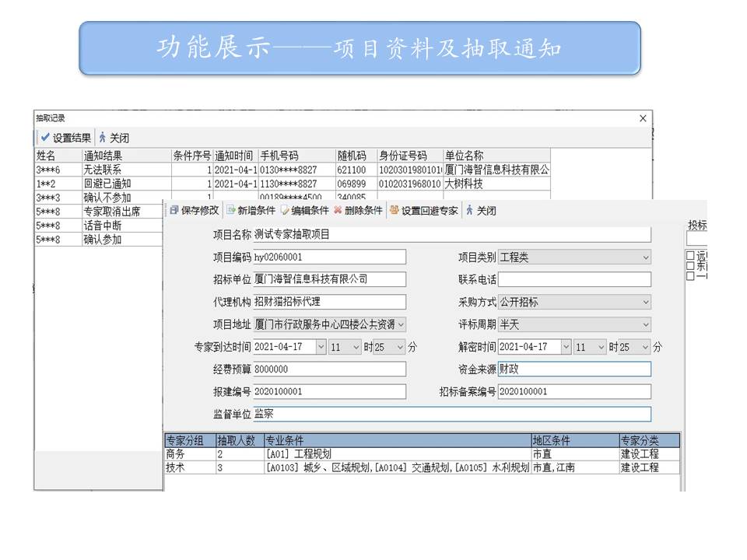The width and height of the screenshot is (747, 560).
Task: Click 设置回避专家 button text
Action: pos(430,211)
